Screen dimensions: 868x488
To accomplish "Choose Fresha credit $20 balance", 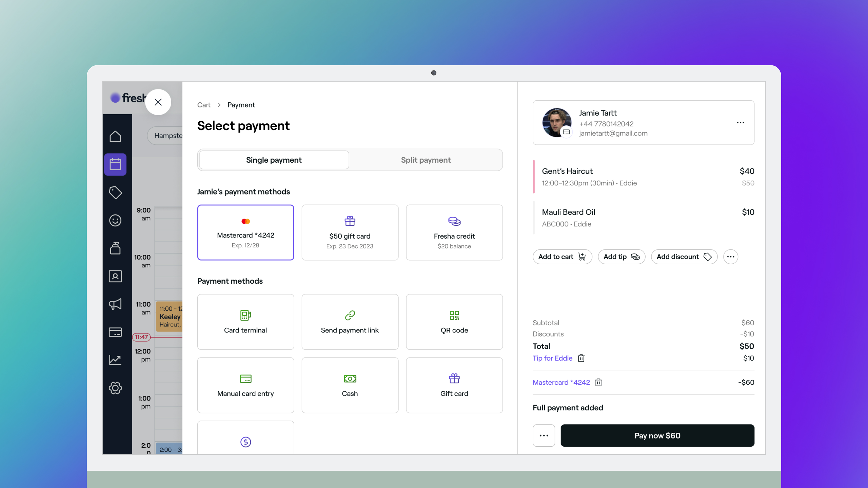I will point(454,232).
